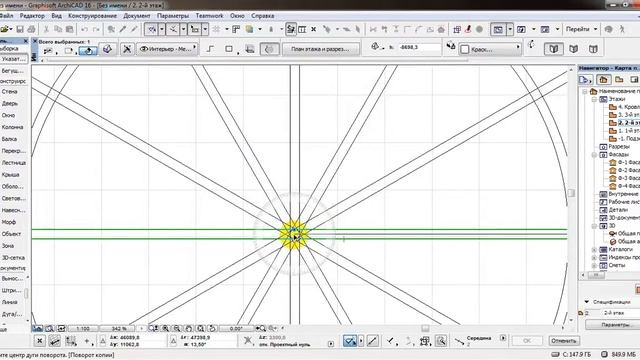Open the Редактор menu
The width and height of the screenshot is (640, 360).
pyautogui.click(x=32, y=16)
